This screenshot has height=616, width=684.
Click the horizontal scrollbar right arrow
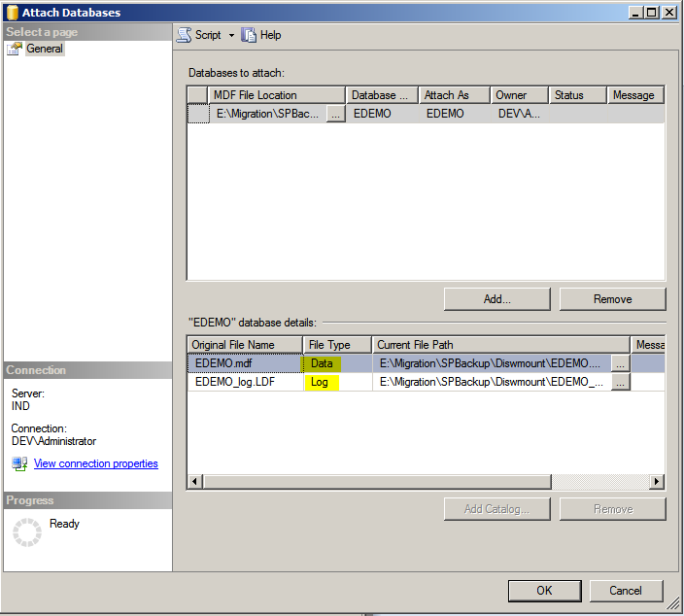[x=657, y=482]
